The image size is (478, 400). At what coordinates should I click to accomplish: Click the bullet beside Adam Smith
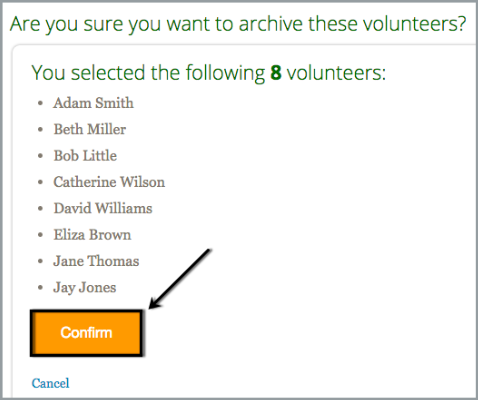[40, 103]
